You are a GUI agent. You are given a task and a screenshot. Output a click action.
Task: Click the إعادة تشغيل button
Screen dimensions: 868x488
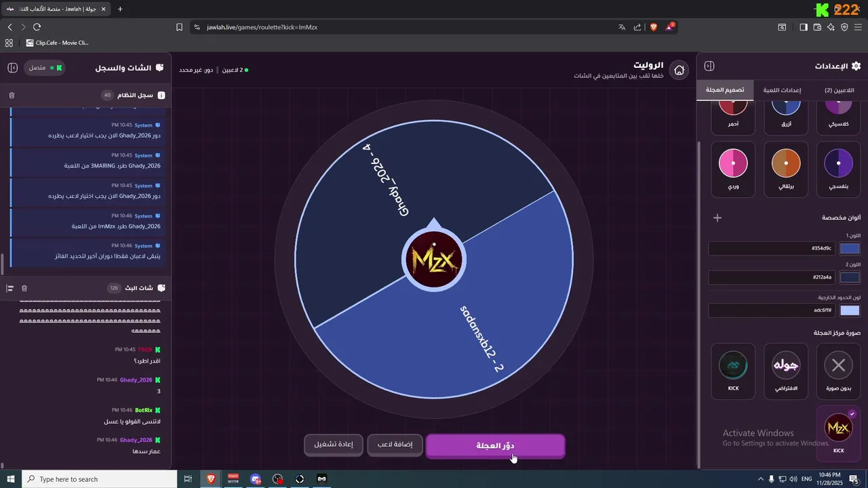coord(334,445)
